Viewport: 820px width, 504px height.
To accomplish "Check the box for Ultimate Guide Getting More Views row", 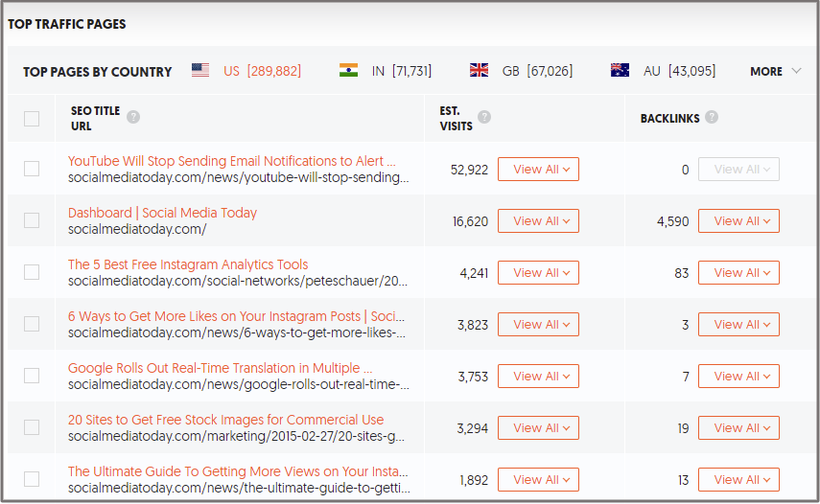I will coord(32,479).
